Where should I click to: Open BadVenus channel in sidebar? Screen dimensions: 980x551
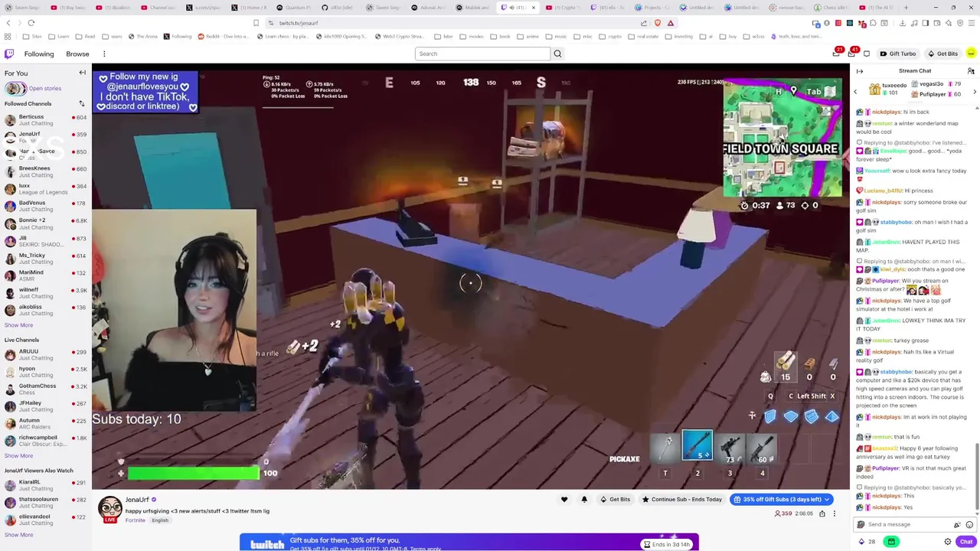click(x=45, y=206)
